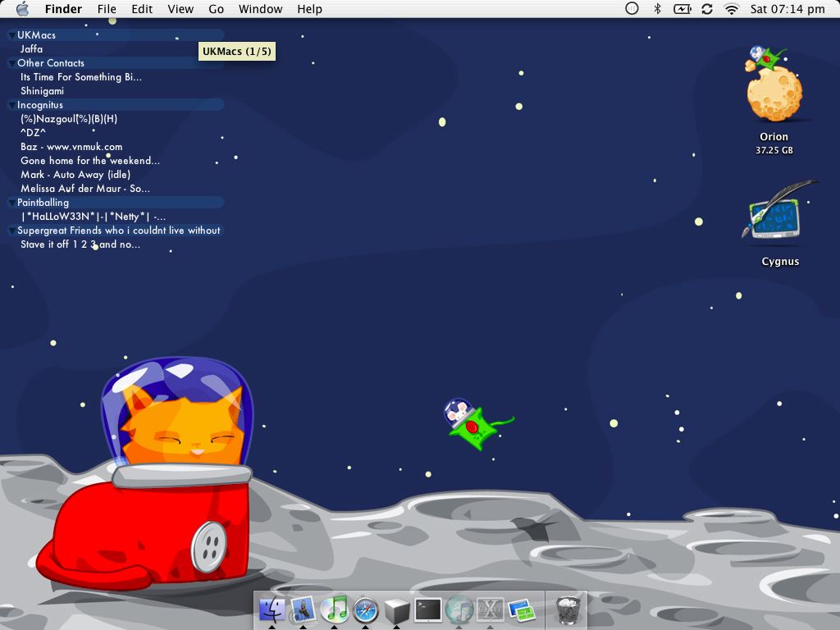Image resolution: width=840 pixels, height=630 pixels.
Task: Open Finder from the Dock
Action: tap(272, 609)
